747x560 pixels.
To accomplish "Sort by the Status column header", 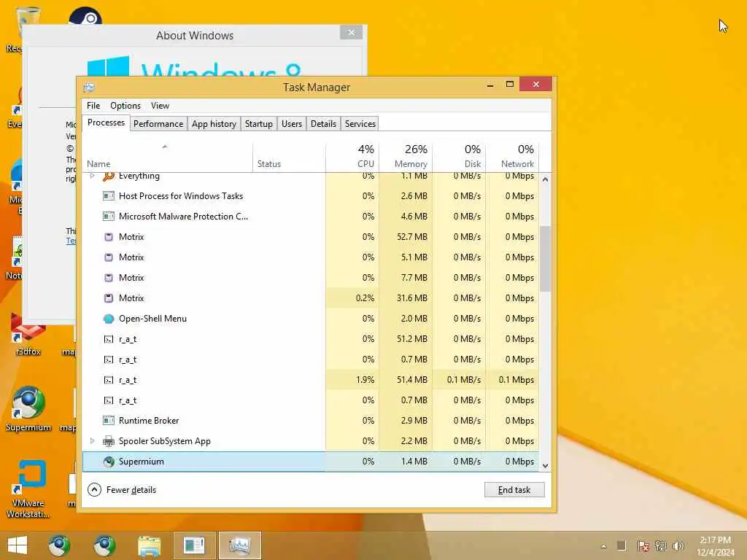I will [289, 157].
